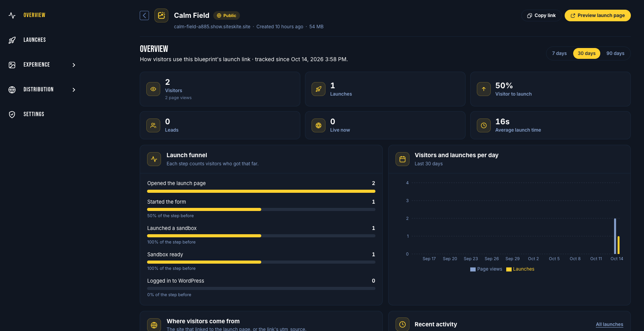644x331 pixels.
Task: Open the Overview section
Action: (x=34, y=15)
